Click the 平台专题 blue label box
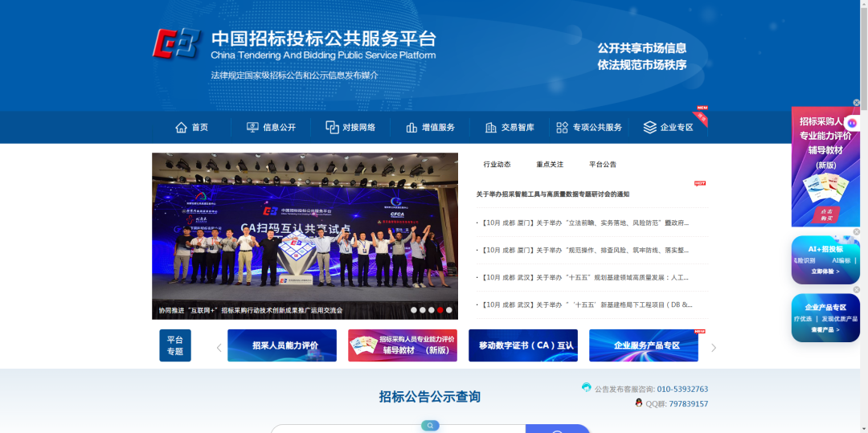This screenshot has width=868, height=433. pos(175,345)
